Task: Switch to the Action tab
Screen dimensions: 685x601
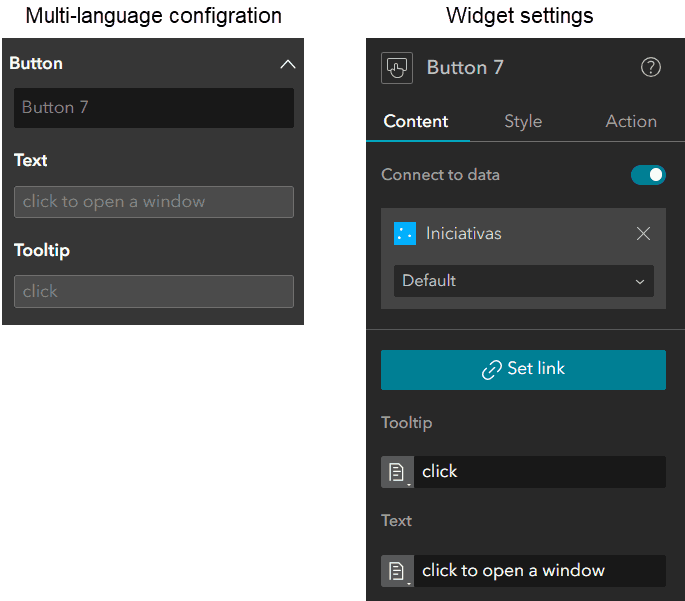Action: point(631,121)
